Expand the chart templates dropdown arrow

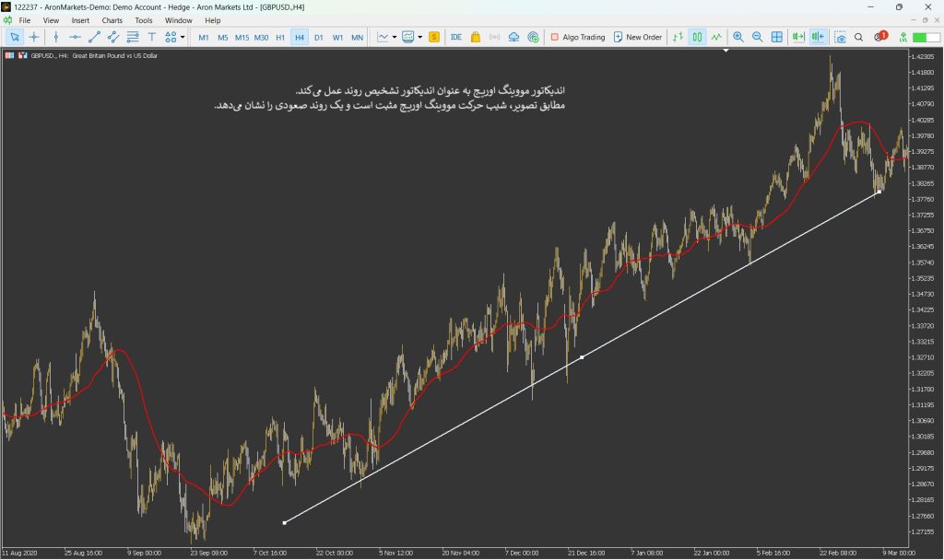point(419,37)
